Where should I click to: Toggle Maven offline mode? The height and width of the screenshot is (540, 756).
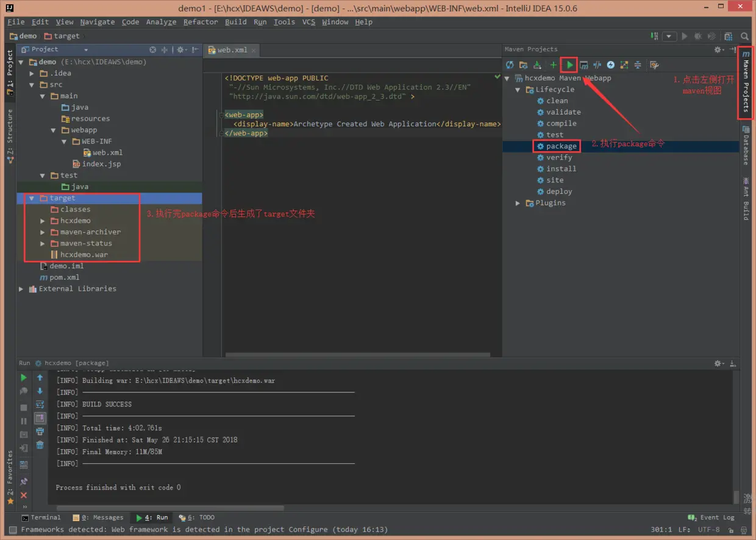coord(597,65)
